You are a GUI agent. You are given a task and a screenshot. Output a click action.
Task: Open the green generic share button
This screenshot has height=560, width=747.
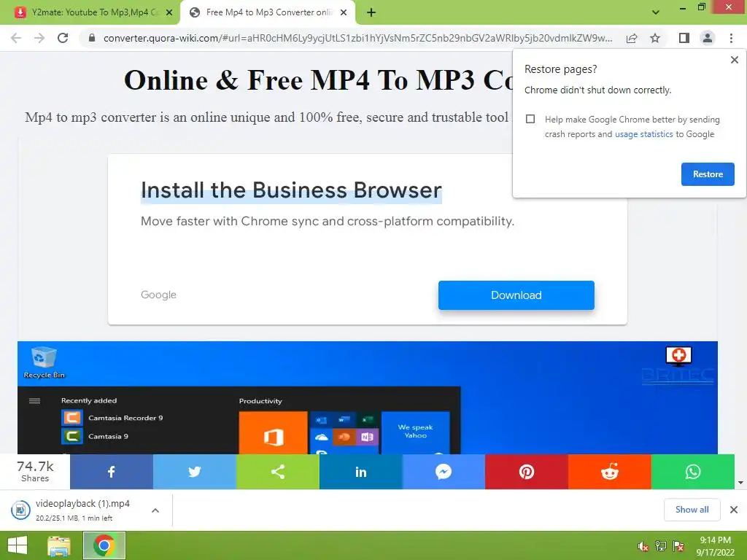click(278, 472)
